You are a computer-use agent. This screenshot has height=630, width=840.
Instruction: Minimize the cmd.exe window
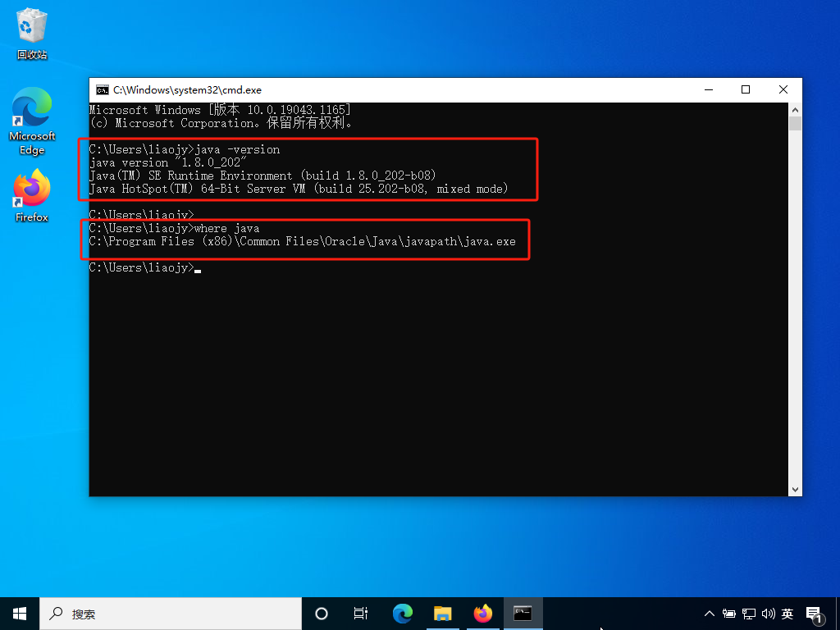point(709,90)
